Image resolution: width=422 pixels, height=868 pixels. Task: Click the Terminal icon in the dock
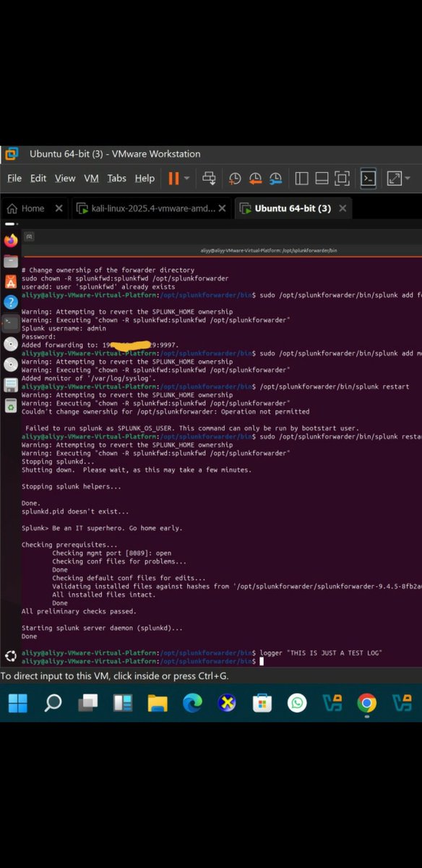(11, 323)
